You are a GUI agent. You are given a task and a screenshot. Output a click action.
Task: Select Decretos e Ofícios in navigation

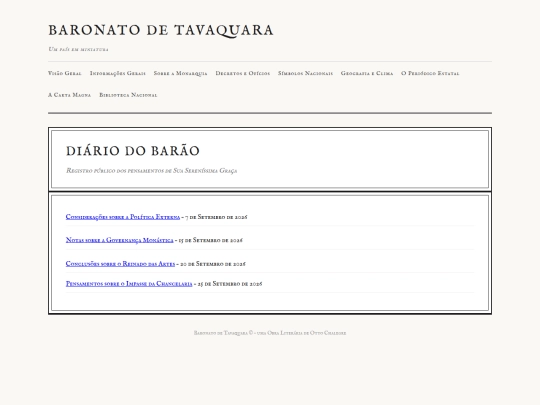(243, 73)
